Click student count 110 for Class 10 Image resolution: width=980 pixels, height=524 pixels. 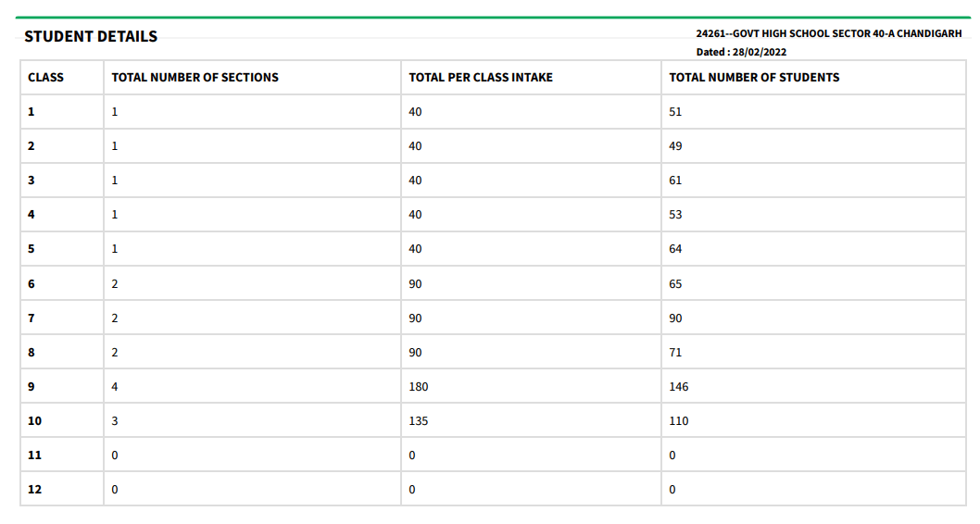click(x=679, y=421)
